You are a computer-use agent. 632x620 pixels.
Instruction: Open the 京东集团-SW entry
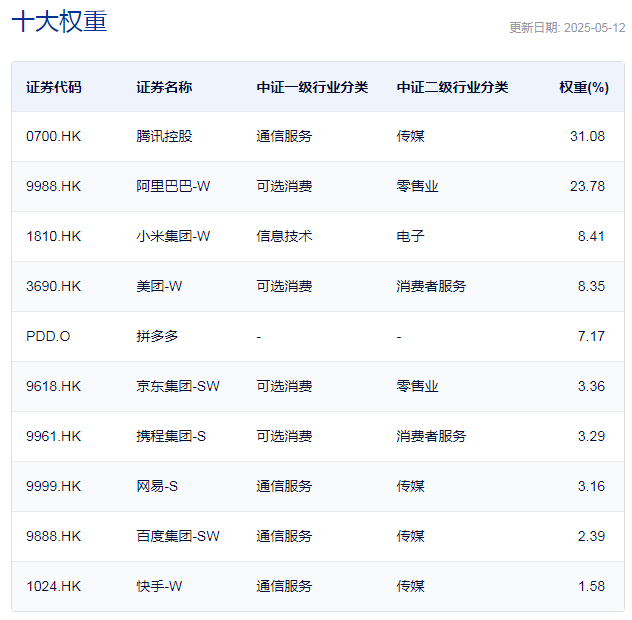coord(178,386)
